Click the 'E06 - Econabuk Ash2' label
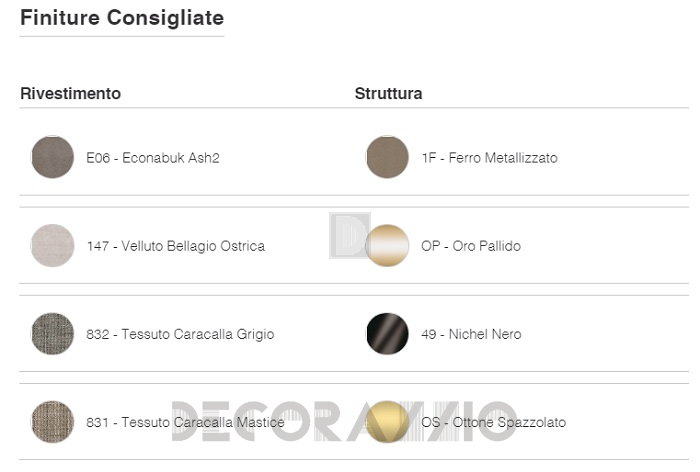 (153, 158)
